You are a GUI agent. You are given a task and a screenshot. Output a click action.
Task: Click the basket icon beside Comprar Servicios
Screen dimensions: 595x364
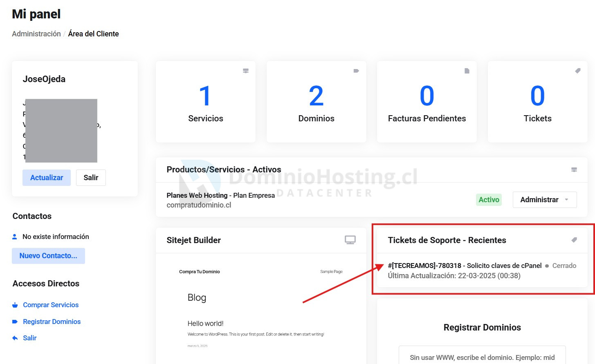pos(15,305)
